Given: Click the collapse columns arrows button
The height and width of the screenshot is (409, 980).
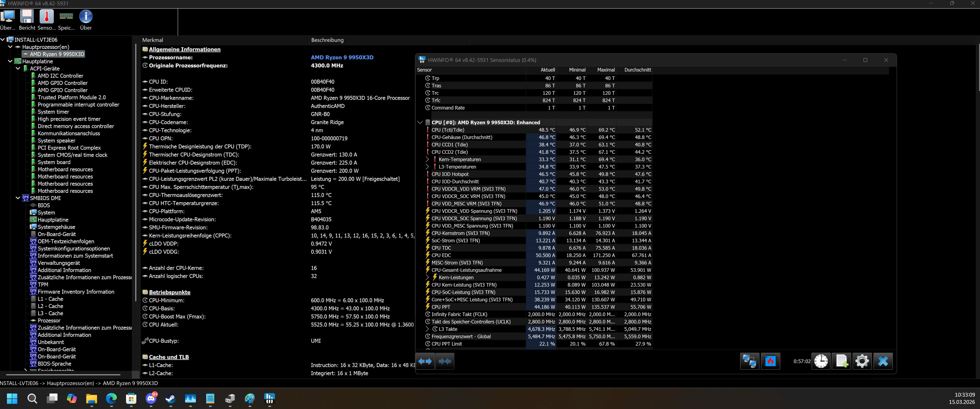Looking at the screenshot, I should click(444, 361).
